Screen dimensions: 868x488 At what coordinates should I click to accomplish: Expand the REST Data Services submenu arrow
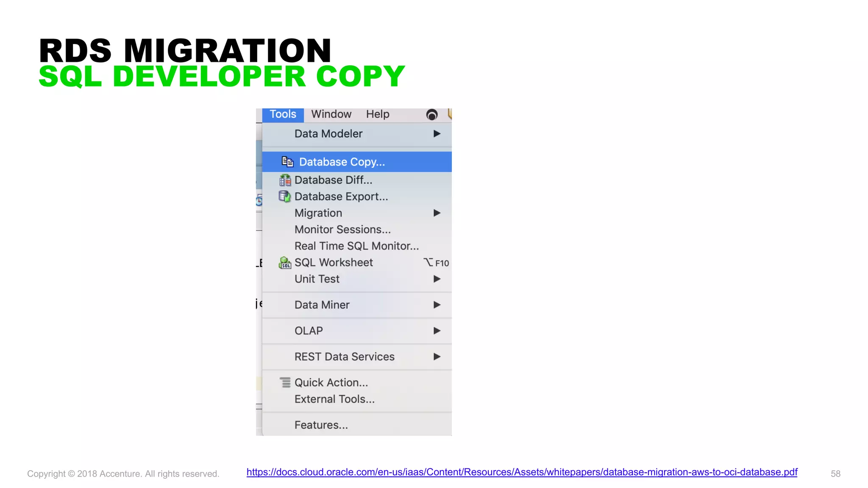[437, 357]
